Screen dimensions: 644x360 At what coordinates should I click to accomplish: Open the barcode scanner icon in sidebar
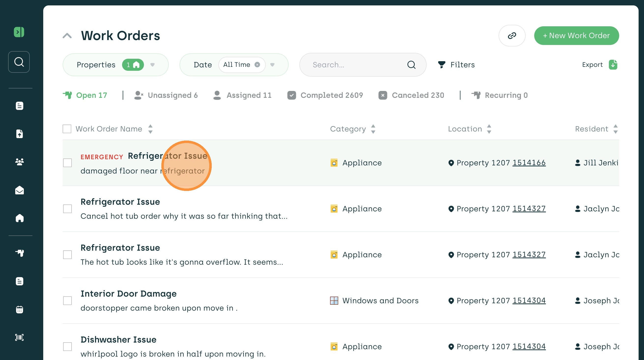tap(19, 337)
